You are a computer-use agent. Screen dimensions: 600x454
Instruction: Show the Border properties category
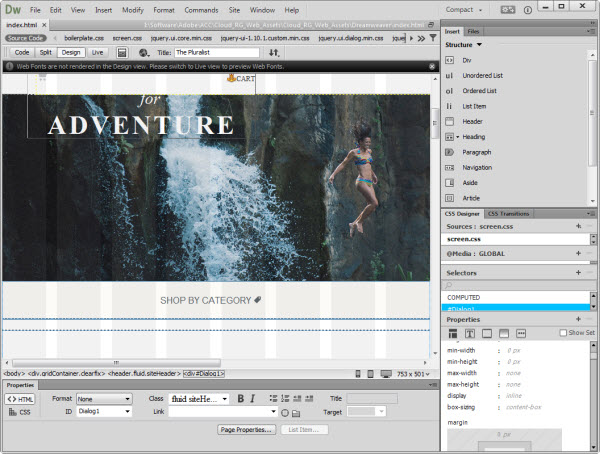click(x=487, y=333)
